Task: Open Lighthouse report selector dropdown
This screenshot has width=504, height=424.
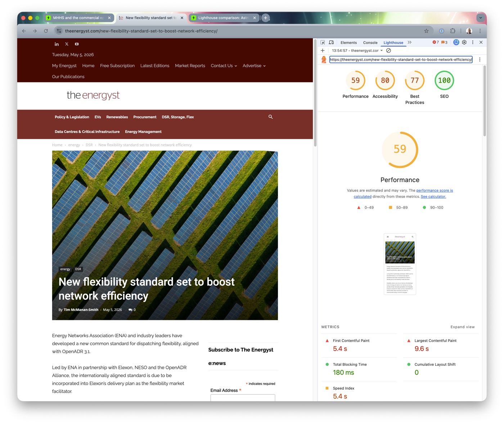Action: [357, 50]
